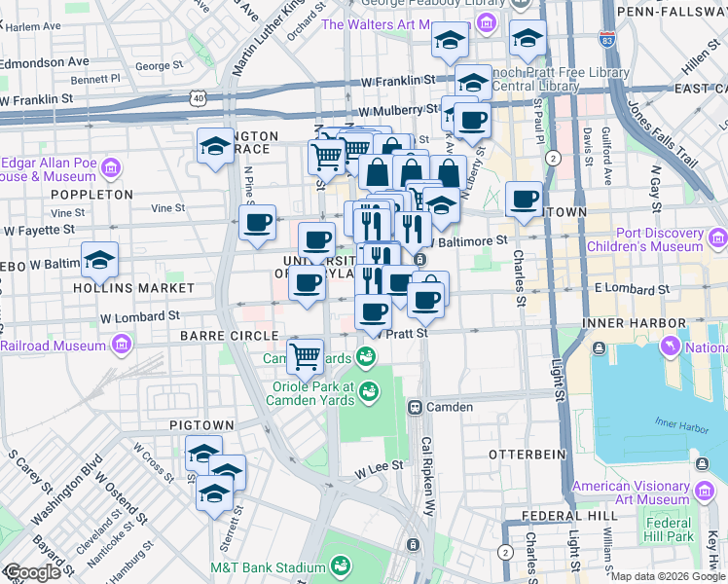The image size is (728, 584).
Task: Click the coffee cup marker on W Fayette St
Action: coord(258,226)
